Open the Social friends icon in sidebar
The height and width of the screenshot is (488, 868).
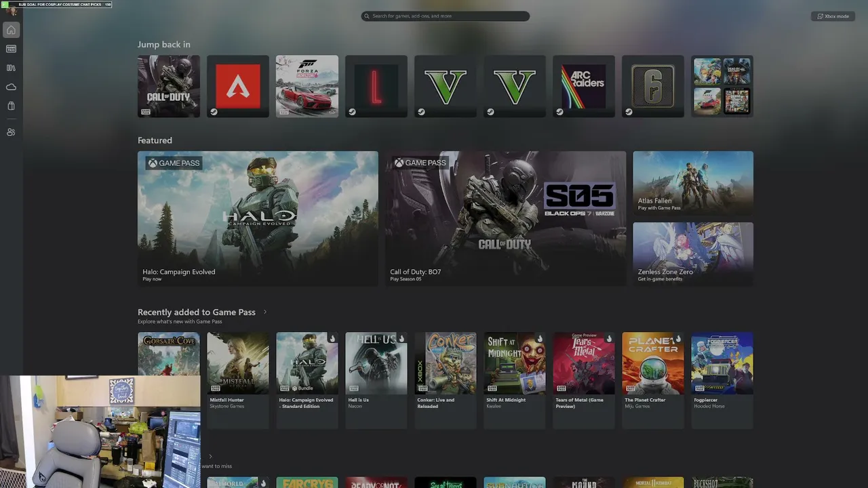click(x=11, y=132)
